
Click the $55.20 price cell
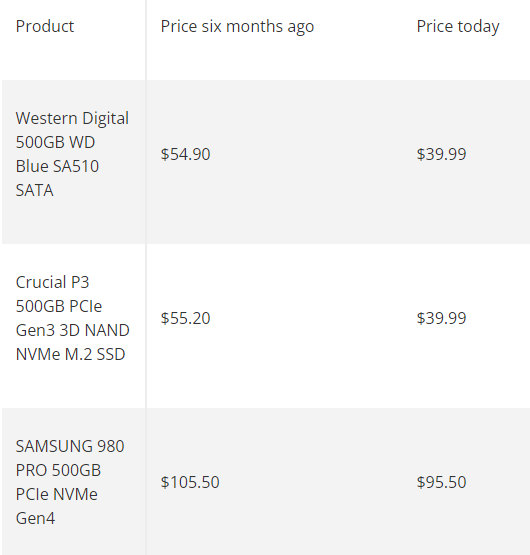coord(186,318)
